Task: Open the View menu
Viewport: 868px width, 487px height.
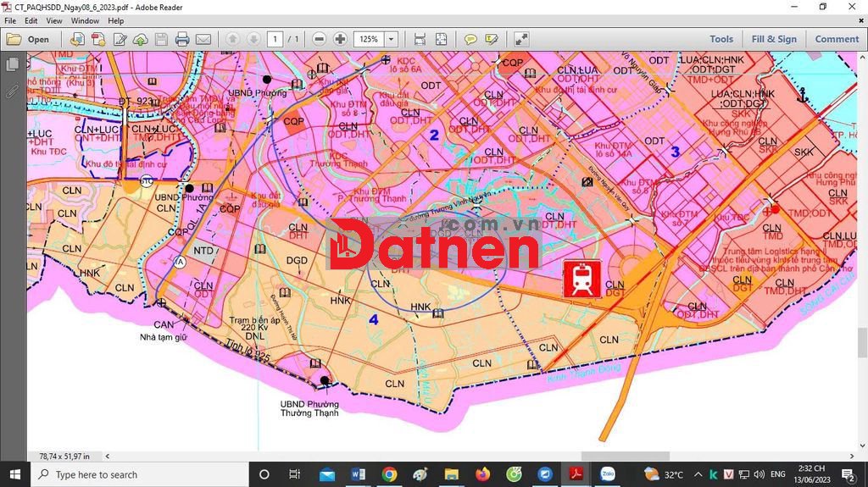Action: point(53,20)
